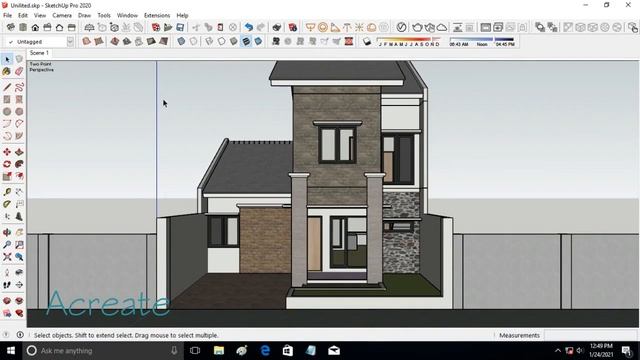Click the Redo arrow
Viewport: 640px width, 360px height.
pos(261,27)
